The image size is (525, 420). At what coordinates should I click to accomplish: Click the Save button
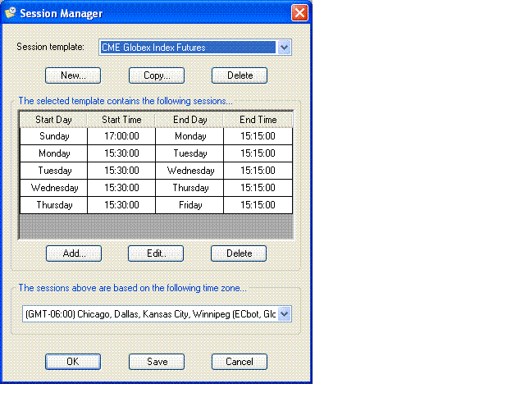point(157,362)
